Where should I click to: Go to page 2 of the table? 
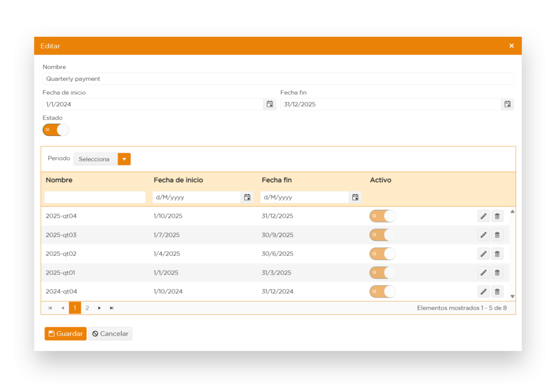coord(87,308)
